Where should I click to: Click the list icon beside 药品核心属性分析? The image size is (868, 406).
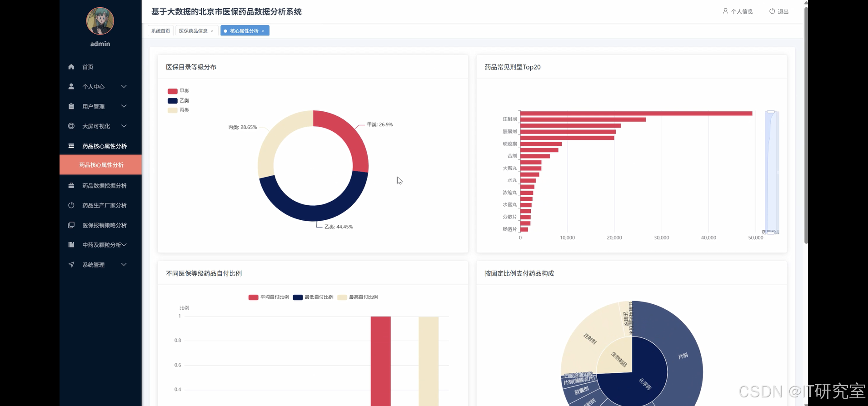point(71,146)
